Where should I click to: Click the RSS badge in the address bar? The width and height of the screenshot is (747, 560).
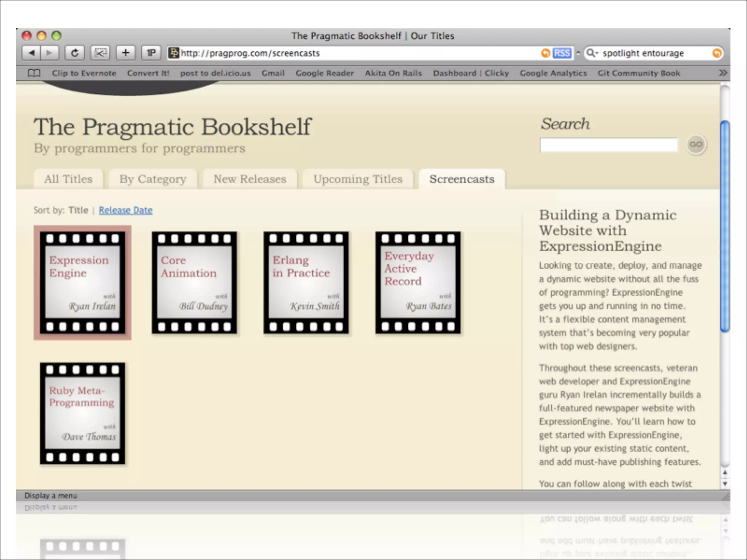[x=562, y=53]
